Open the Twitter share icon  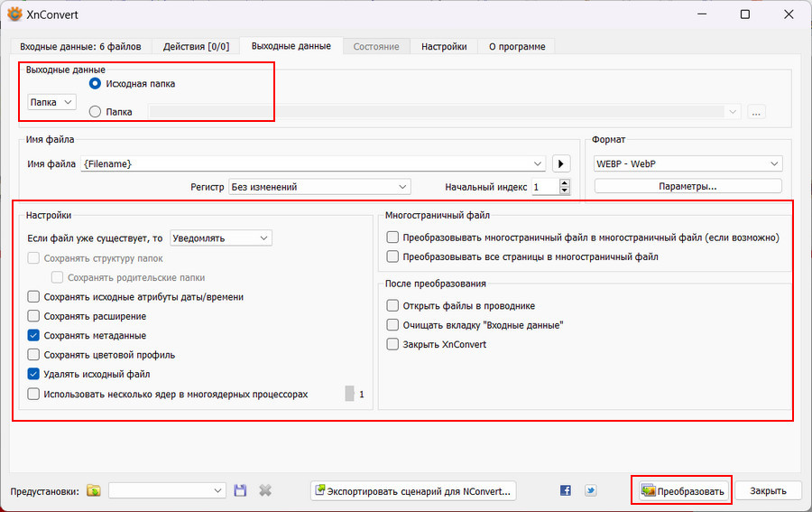590,490
